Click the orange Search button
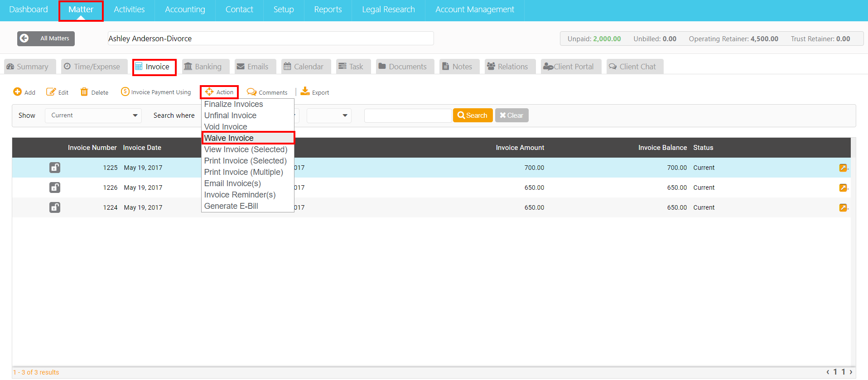 click(x=473, y=115)
